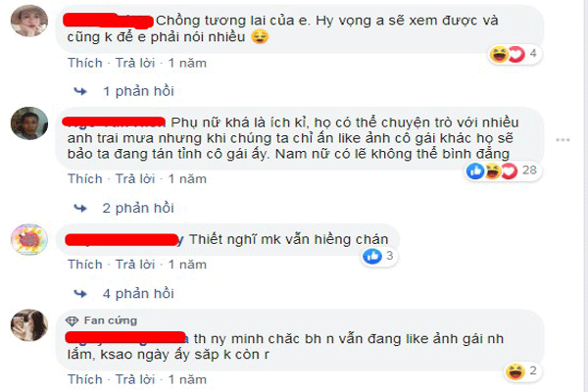
Task: Open the three-dot options for the "Phụ nữ" comment
Action: click(563, 140)
